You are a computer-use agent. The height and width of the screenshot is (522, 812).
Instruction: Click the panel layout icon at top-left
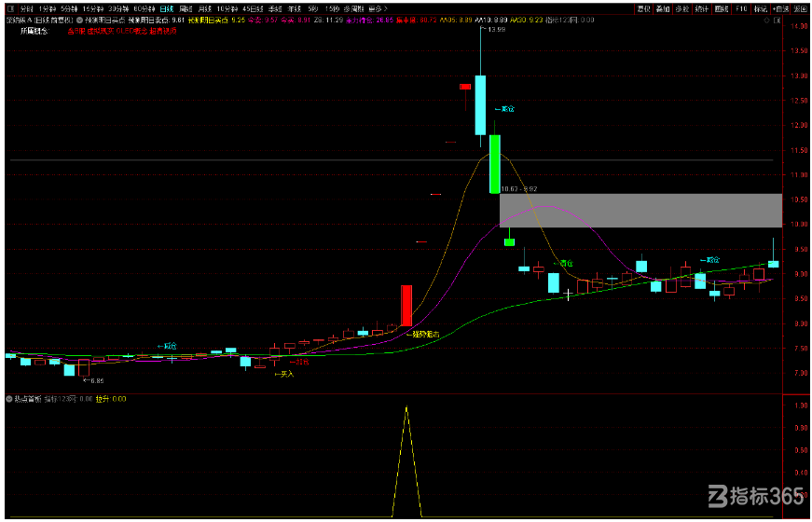tap(11, 8)
